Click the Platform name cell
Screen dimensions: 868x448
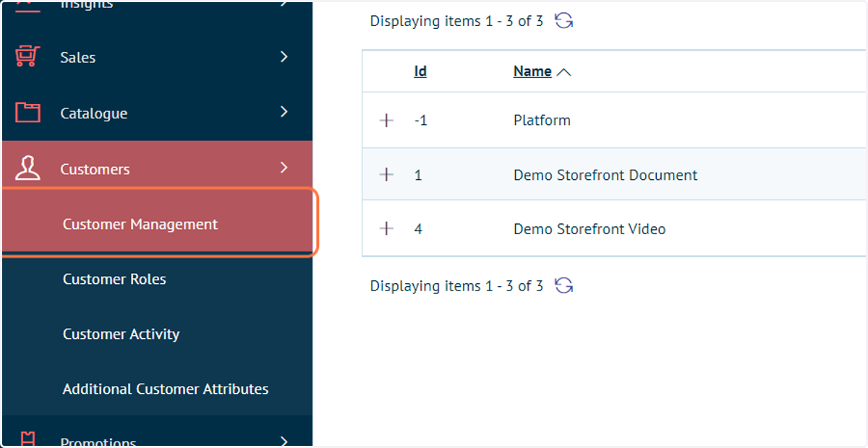[542, 120]
